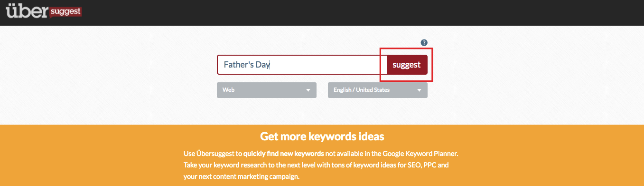The image size is (644, 186).
Task: Focus the keyword field containing Father's Day
Action: pos(302,65)
